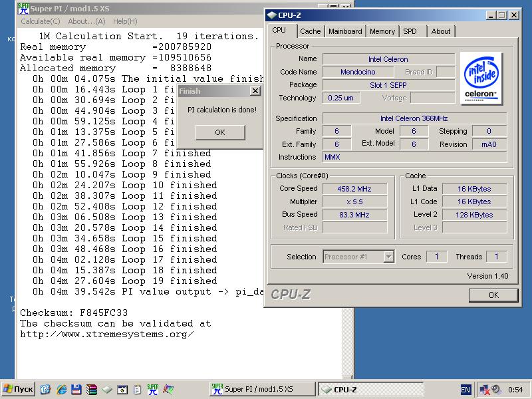Expand the Processor #1 selection dropdown
The image size is (532, 399).
coord(389,257)
